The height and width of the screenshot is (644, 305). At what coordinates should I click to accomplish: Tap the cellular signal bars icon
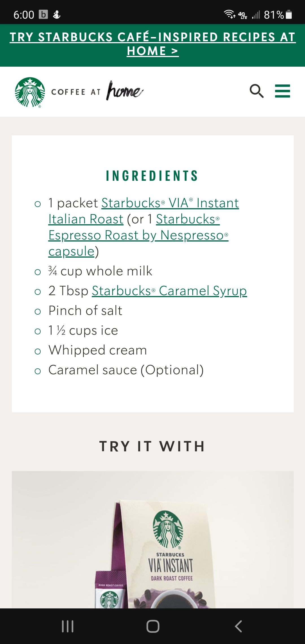(256, 14)
